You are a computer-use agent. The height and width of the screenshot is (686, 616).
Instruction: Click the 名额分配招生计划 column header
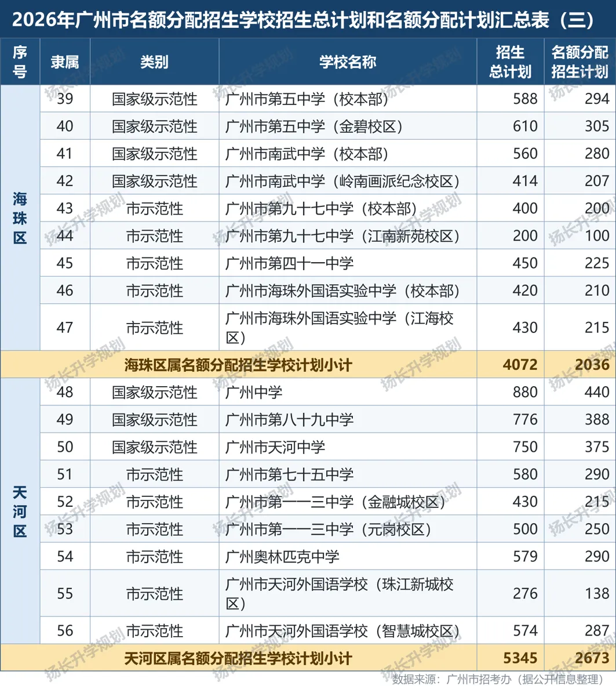pyautogui.click(x=579, y=61)
